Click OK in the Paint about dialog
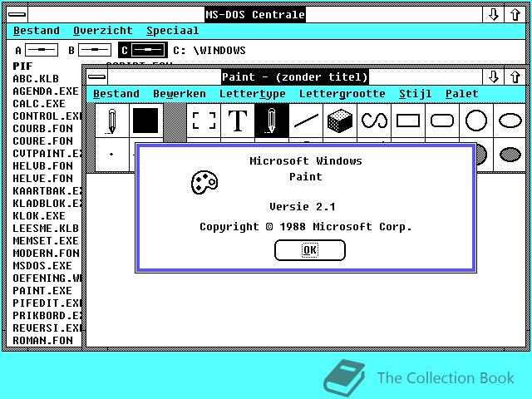The width and height of the screenshot is (532, 399). [x=310, y=250]
